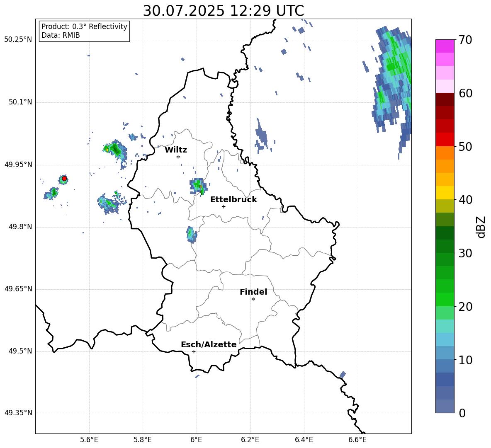This screenshot has width=491, height=448.
Task: Click the 60 tick on the colorbar
Action: pyautogui.click(x=465, y=93)
